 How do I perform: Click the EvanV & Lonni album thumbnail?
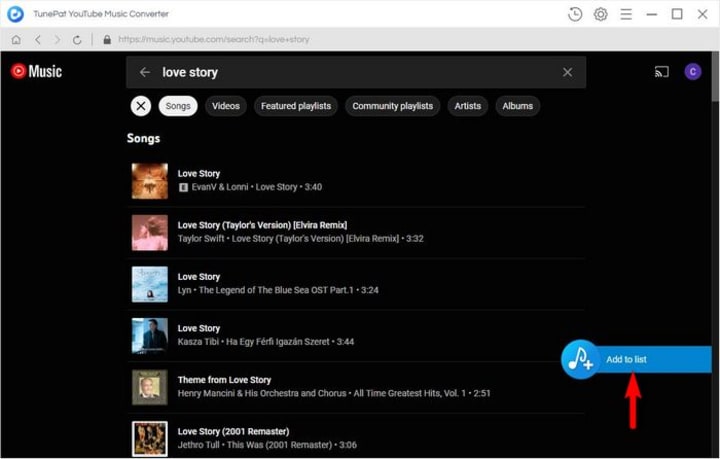(150, 181)
